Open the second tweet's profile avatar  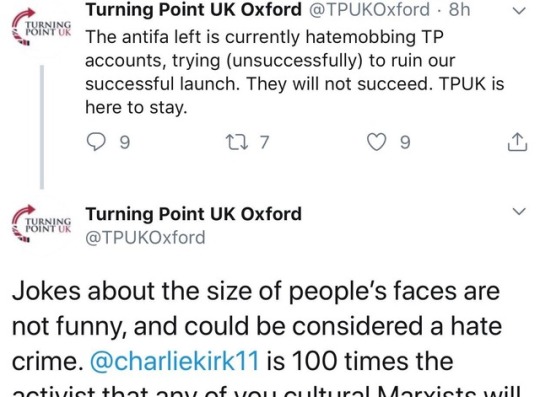(x=41, y=224)
